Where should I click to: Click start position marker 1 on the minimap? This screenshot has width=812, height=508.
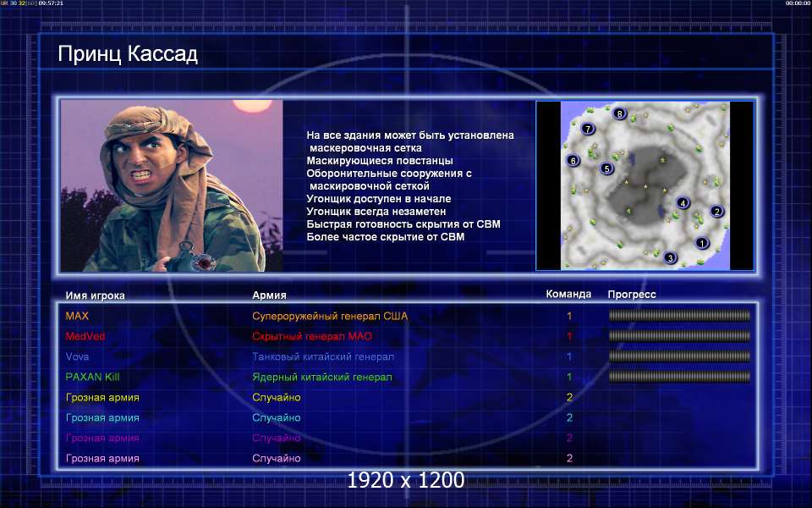pyautogui.click(x=702, y=243)
